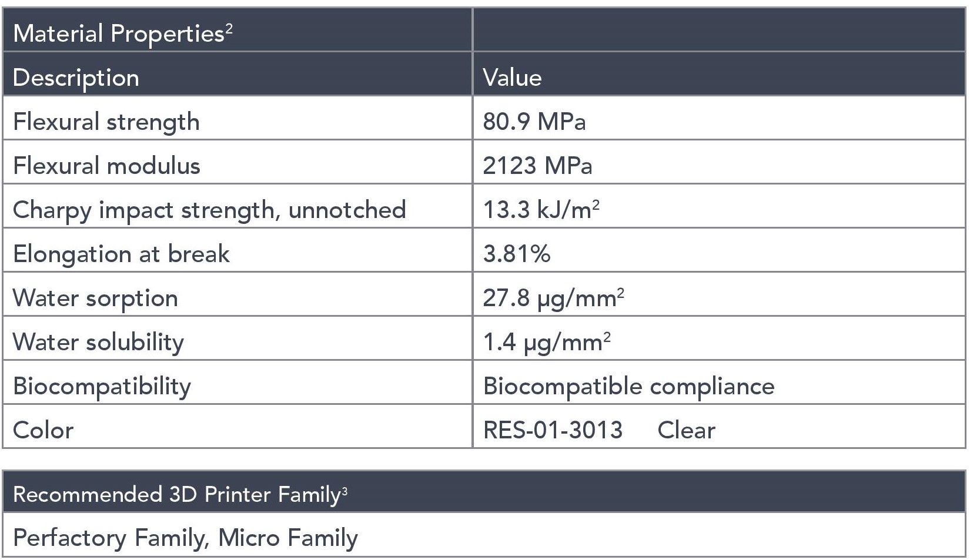The width and height of the screenshot is (970, 560).
Task: Select the Description column header
Action: [76, 78]
